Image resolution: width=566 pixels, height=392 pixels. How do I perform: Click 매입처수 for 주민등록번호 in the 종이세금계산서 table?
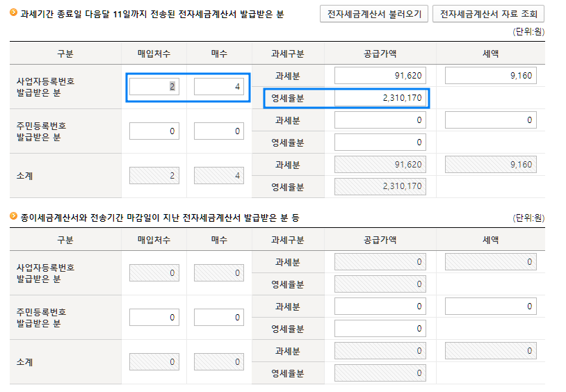[154, 318]
